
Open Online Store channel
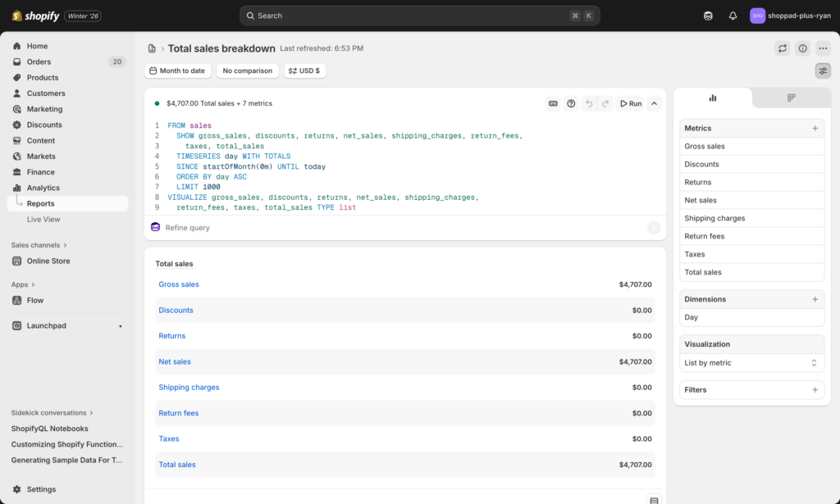(x=67, y=261)
